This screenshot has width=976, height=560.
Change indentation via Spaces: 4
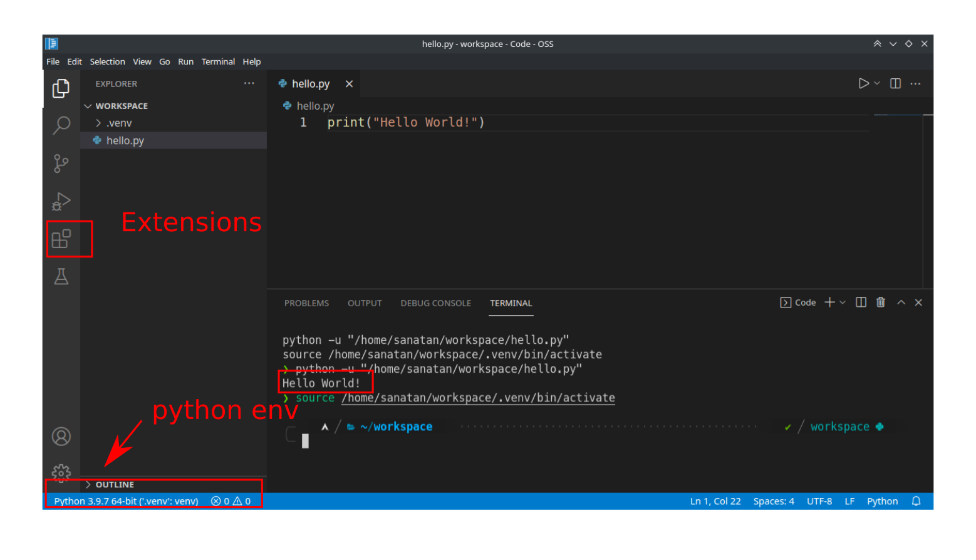[774, 501]
